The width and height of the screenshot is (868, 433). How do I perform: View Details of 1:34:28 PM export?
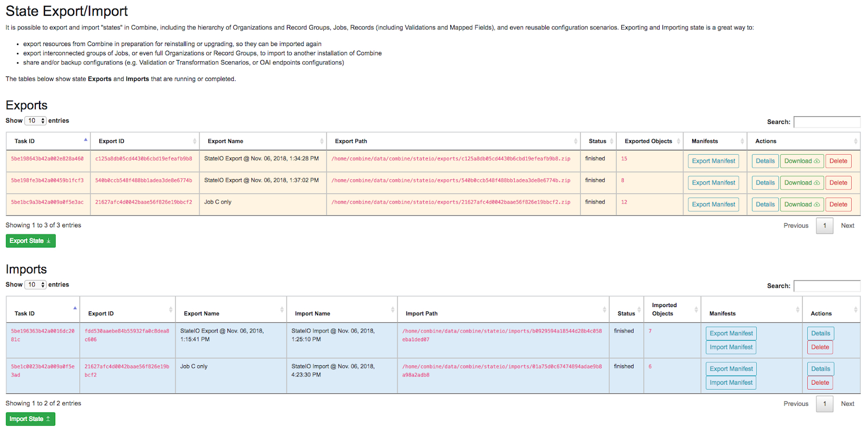pyautogui.click(x=765, y=161)
